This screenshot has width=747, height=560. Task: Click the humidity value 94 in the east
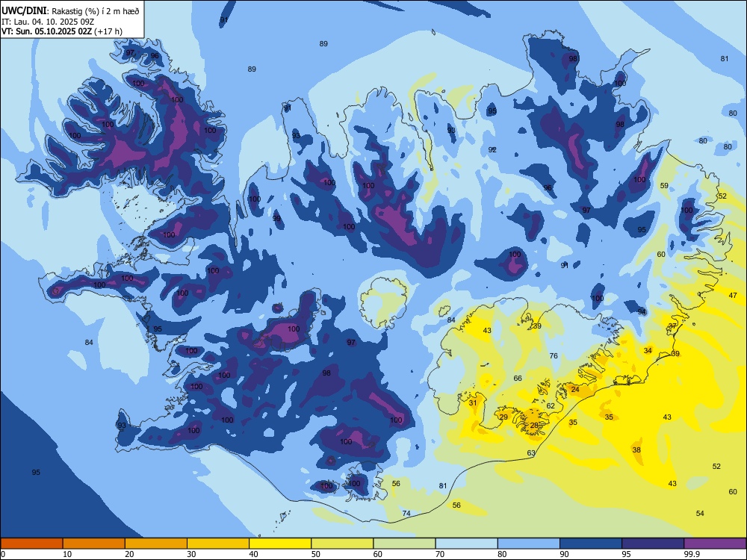642,311
